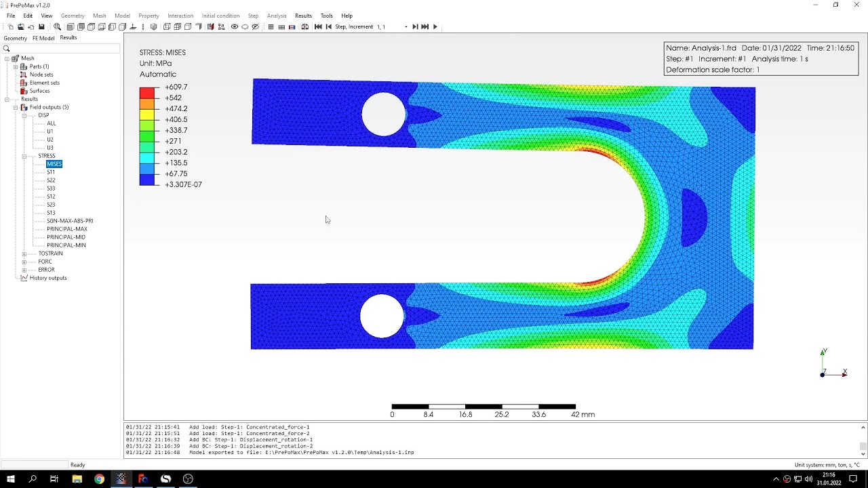Viewport: 868px width, 488px height.
Task: Collapse the Mesh tree node
Action: pyautogui.click(x=7, y=58)
